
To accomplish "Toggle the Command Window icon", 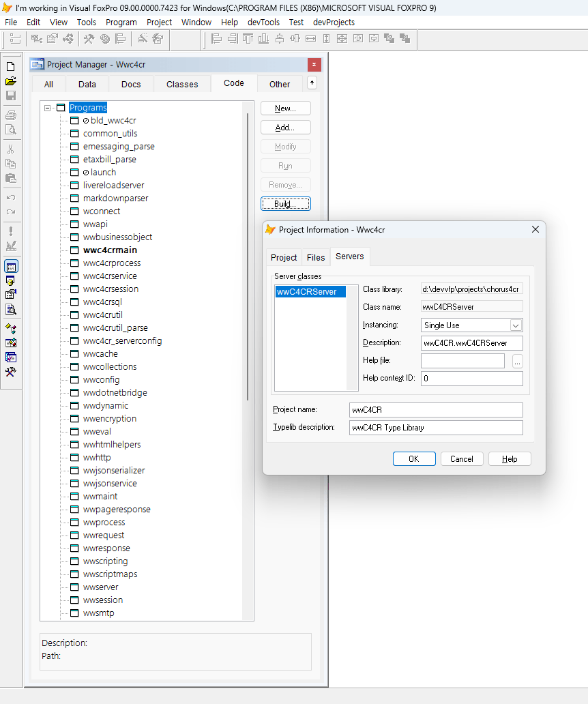I will [x=11, y=267].
